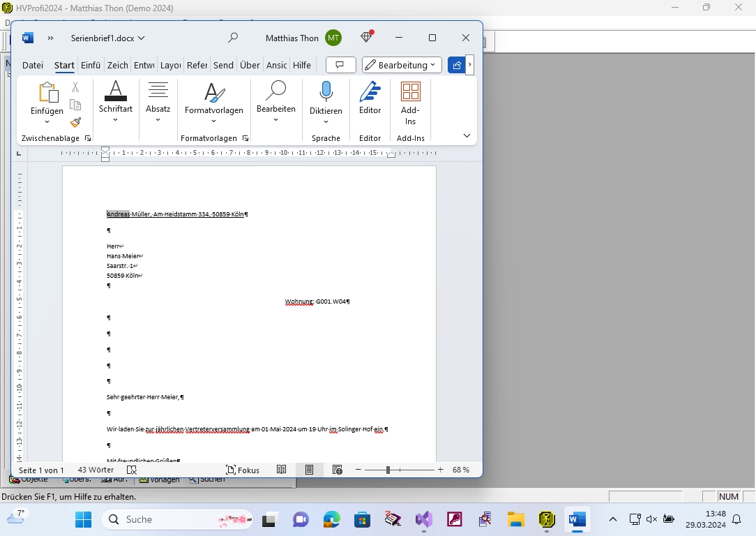Switch to Weblayout view
756x536 pixels.
tap(338, 470)
